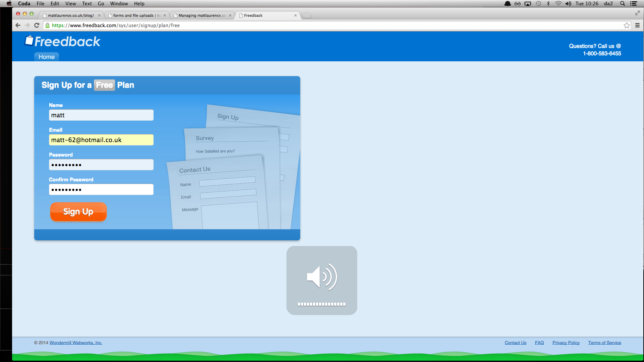Open Spotlight search magnifier icon
Viewport: 644px width, 362px height.
pyautogui.click(x=623, y=4)
